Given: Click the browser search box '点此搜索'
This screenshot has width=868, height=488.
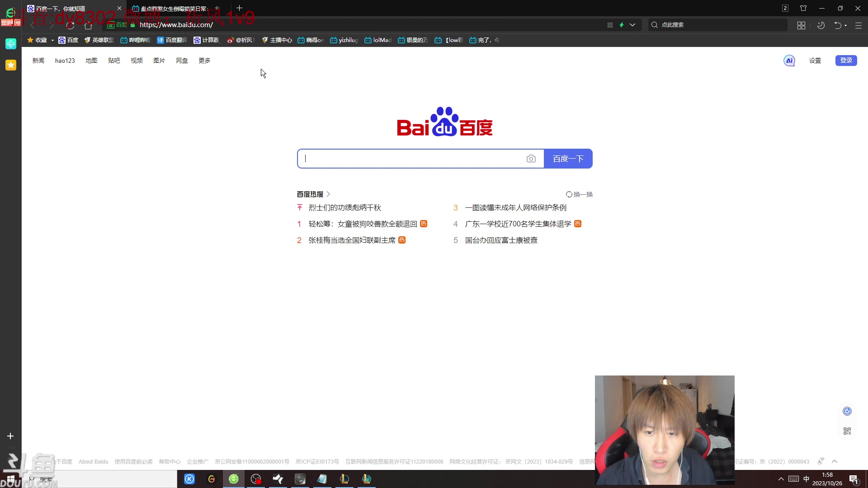Looking at the screenshot, I should click(x=719, y=25).
